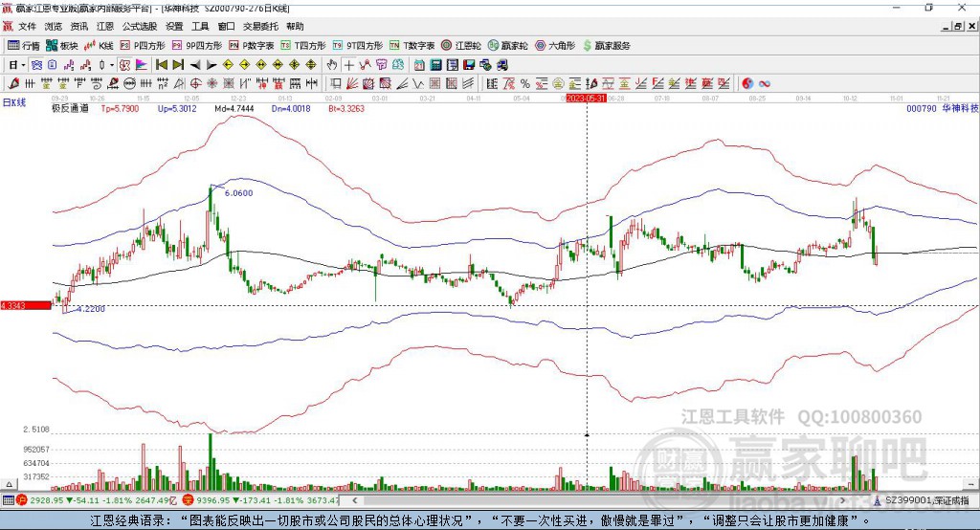This screenshot has width=980, height=530.
Task: Click the last yellow diamond arrow icon
Action: 311,65
